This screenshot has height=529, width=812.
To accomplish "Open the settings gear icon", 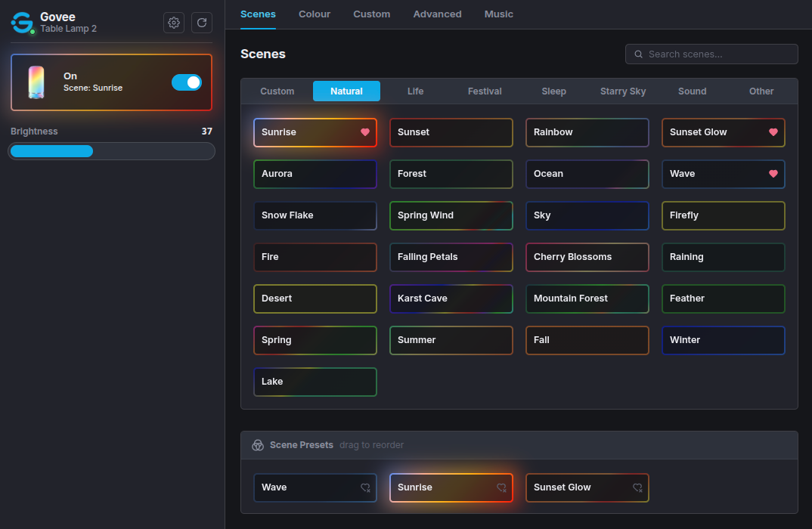I will coord(173,23).
